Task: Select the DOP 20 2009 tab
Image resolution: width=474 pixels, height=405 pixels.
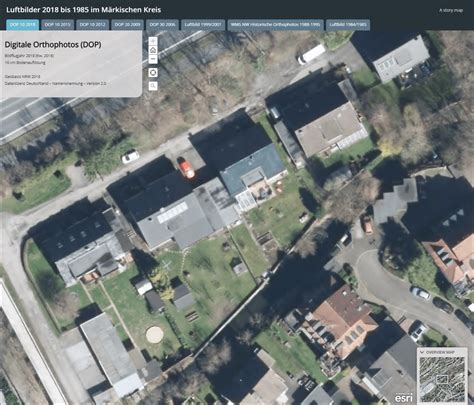Action: (x=127, y=25)
